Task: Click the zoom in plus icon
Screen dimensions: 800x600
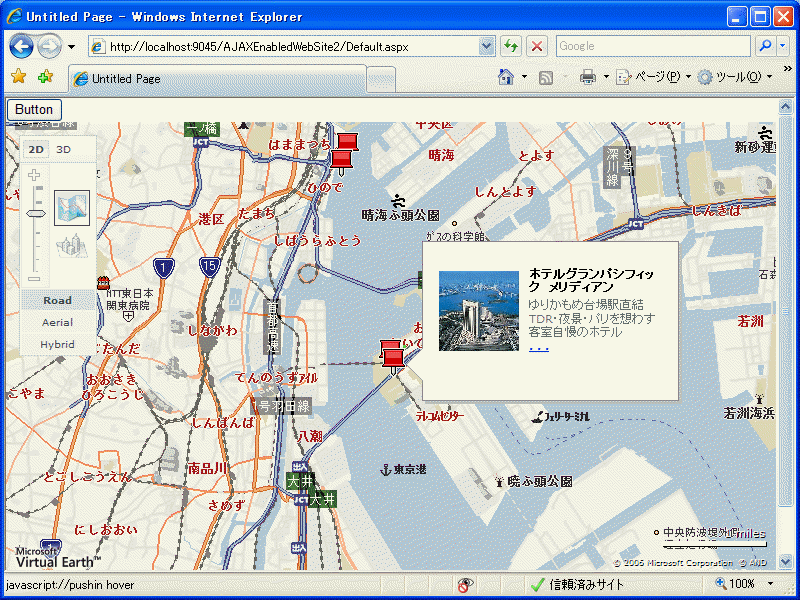Action: pos(34,176)
